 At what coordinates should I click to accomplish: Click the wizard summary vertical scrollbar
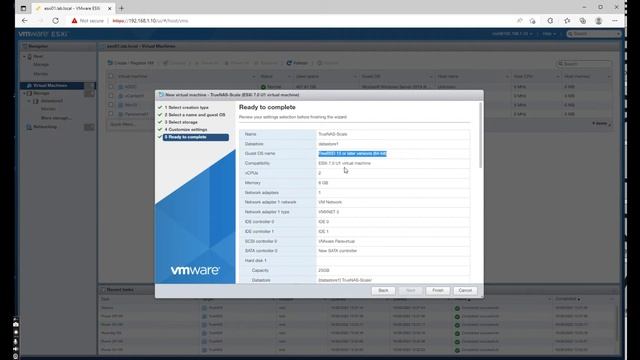tap(480, 135)
